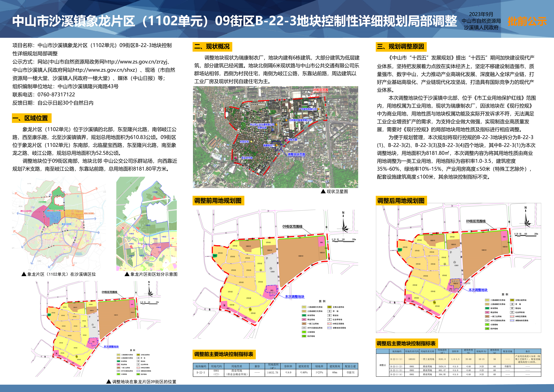Click the 调整后用地规划图 heading
This screenshot has width=554, height=392.
point(401,201)
